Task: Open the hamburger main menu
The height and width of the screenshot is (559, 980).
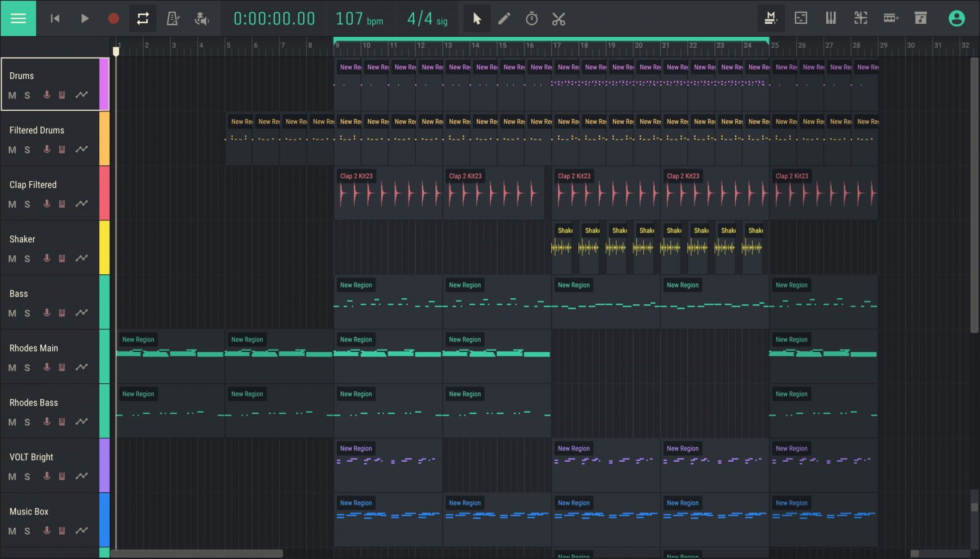Action: (18, 18)
